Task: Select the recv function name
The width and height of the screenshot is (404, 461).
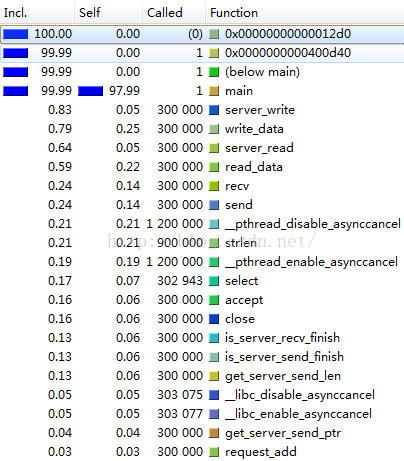Action: pos(237,186)
